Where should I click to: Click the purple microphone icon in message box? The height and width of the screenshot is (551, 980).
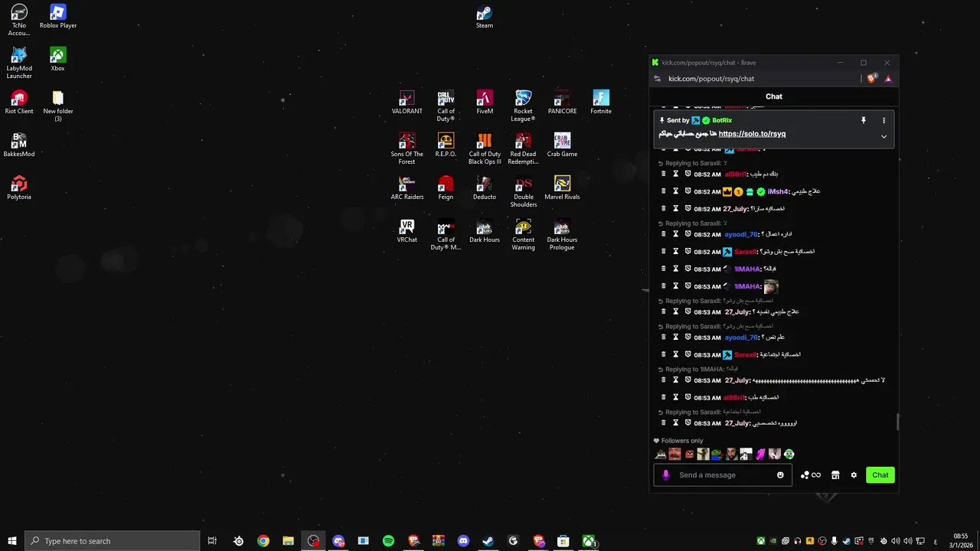pos(665,475)
